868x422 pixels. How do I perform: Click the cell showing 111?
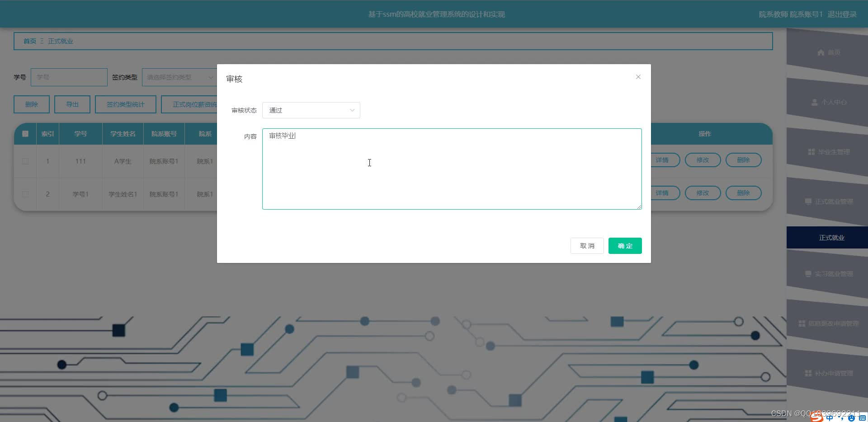(x=80, y=161)
